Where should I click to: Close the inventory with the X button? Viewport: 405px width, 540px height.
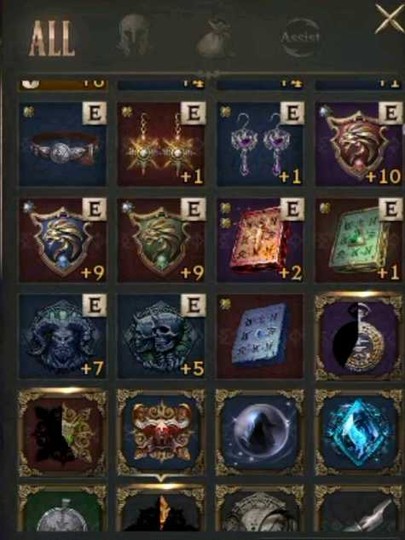(x=389, y=19)
